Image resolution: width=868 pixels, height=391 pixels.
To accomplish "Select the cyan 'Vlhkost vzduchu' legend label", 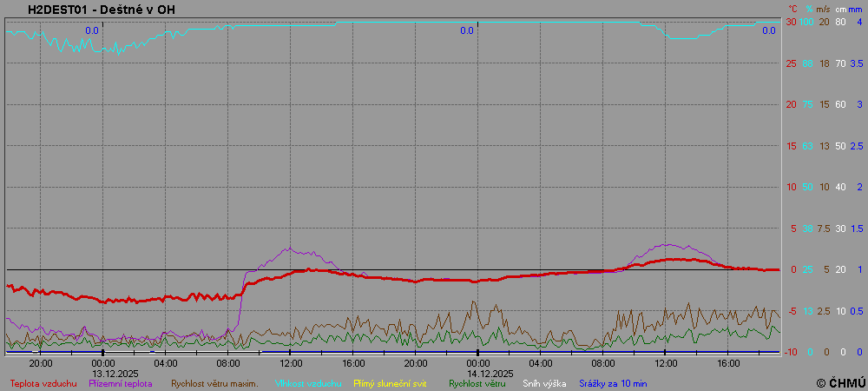I will coord(309,382).
